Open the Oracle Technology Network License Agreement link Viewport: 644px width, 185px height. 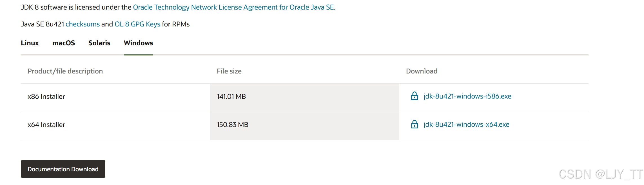[233, 7]
